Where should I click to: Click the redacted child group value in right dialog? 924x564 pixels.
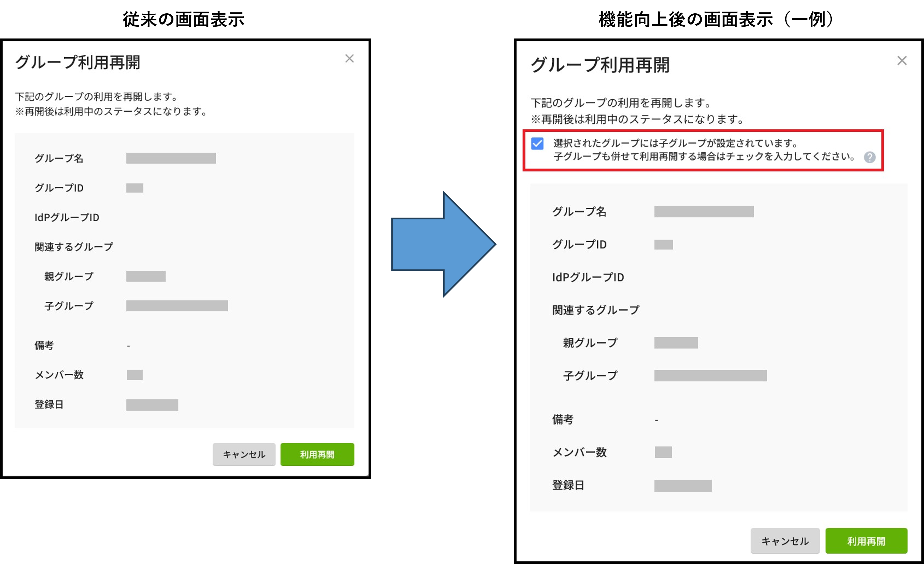pos(710,375)
